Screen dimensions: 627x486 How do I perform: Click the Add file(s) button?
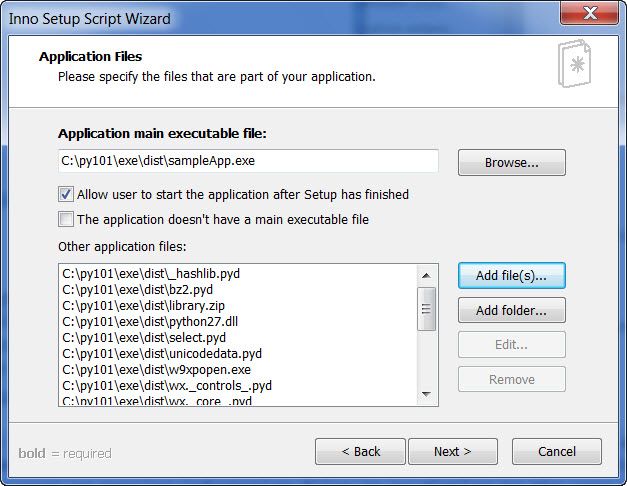click(x=511, y=275)
